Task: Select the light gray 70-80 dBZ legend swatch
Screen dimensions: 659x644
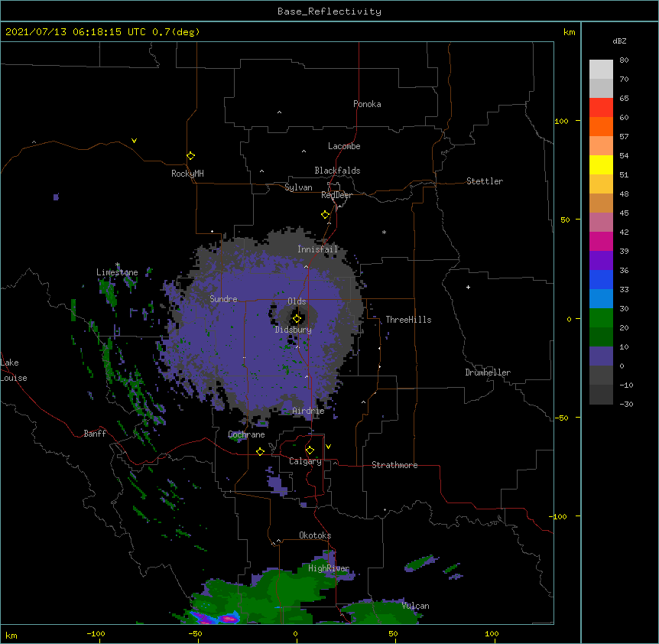Action: [x=601, y=70]
